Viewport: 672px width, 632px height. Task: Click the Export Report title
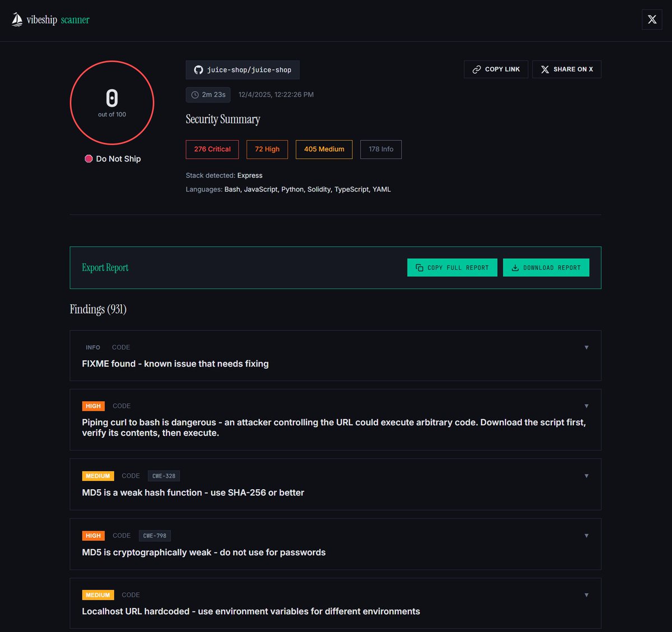[x=105, y=268]
